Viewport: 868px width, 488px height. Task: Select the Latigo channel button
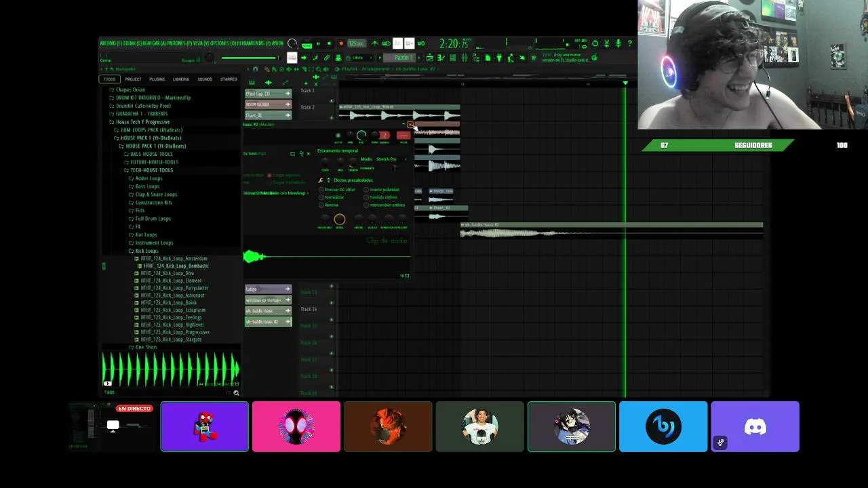268,289
